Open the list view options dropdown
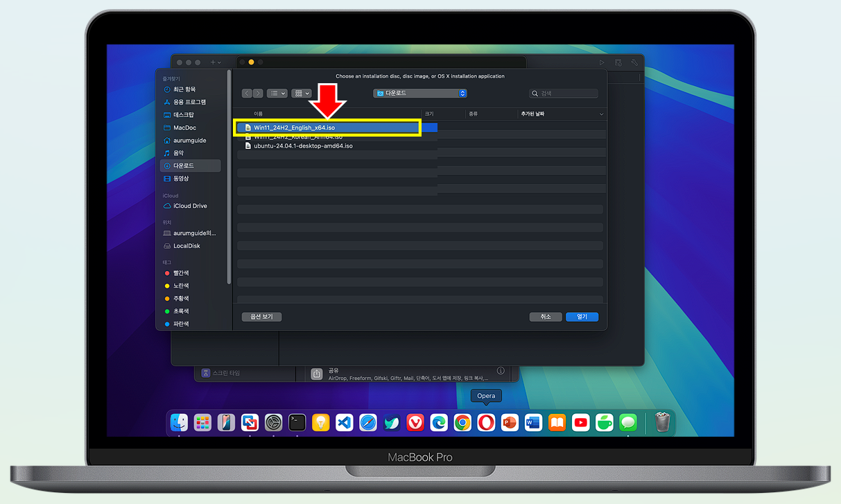841x504 pixels. (277, 93)
